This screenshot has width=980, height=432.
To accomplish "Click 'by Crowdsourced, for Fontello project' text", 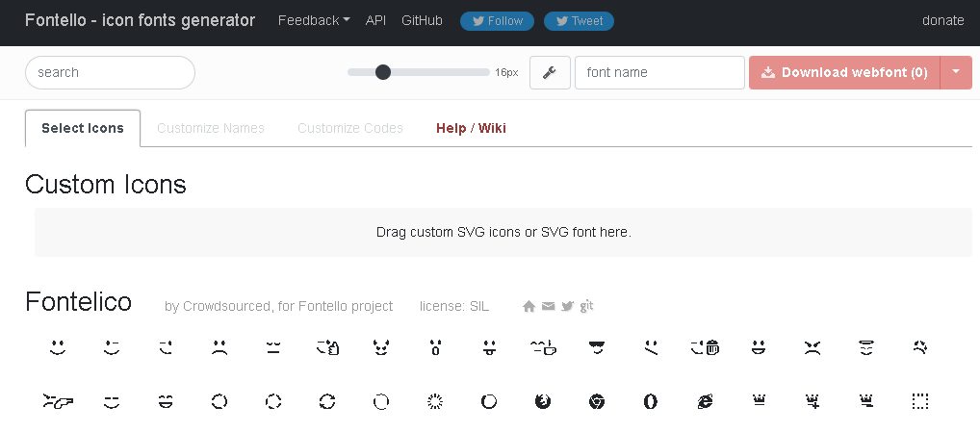I will click(x=279, y=307).
